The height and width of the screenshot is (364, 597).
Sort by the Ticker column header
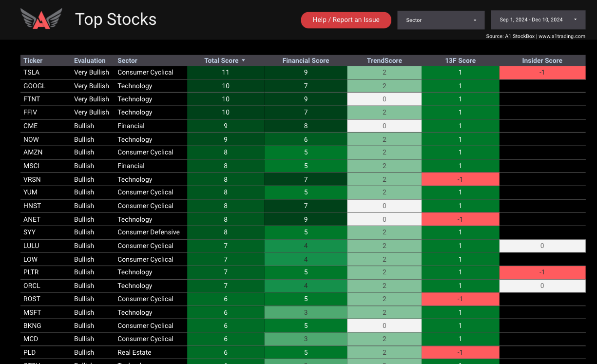[33, 60]
